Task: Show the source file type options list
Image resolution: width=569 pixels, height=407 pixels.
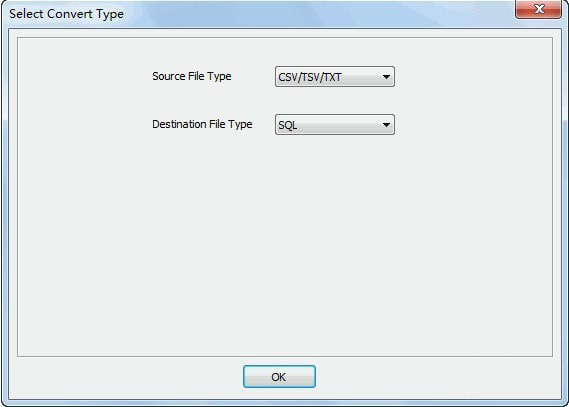Action: coord(335,77)
